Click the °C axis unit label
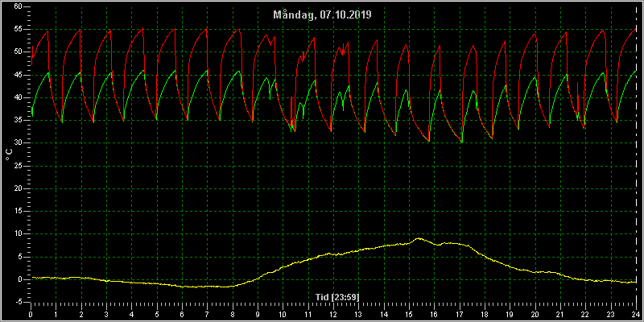This screenshot has width=644, height=322. [9, 155]
